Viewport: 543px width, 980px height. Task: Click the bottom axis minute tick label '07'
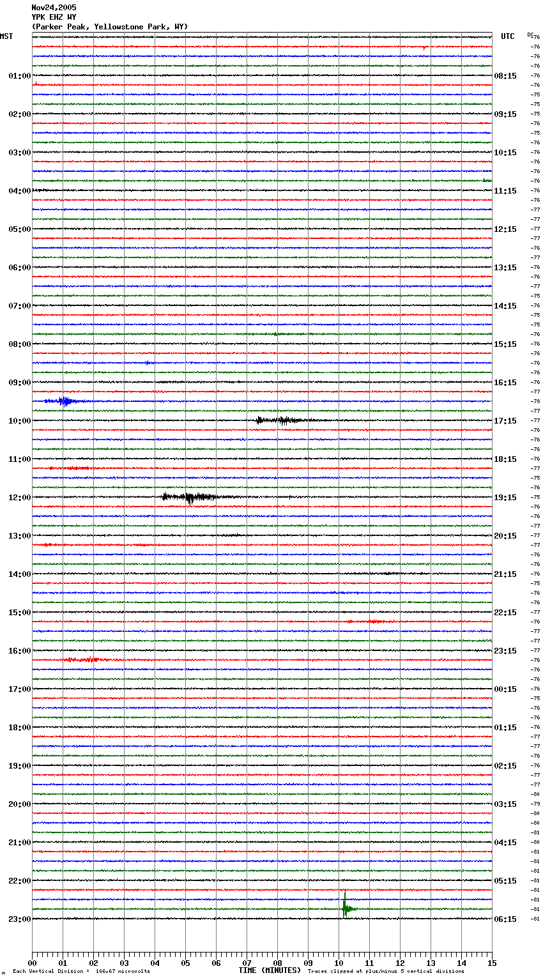(247, 963)
